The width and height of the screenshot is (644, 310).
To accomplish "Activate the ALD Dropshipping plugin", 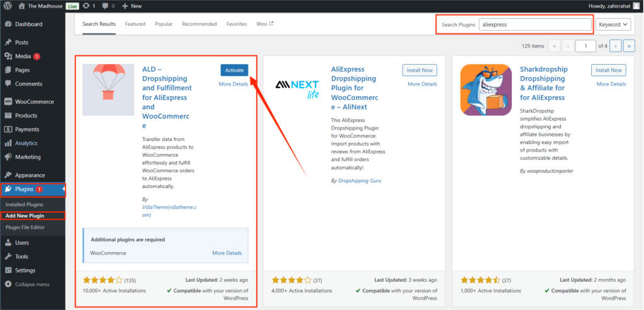I will point(235,70).
